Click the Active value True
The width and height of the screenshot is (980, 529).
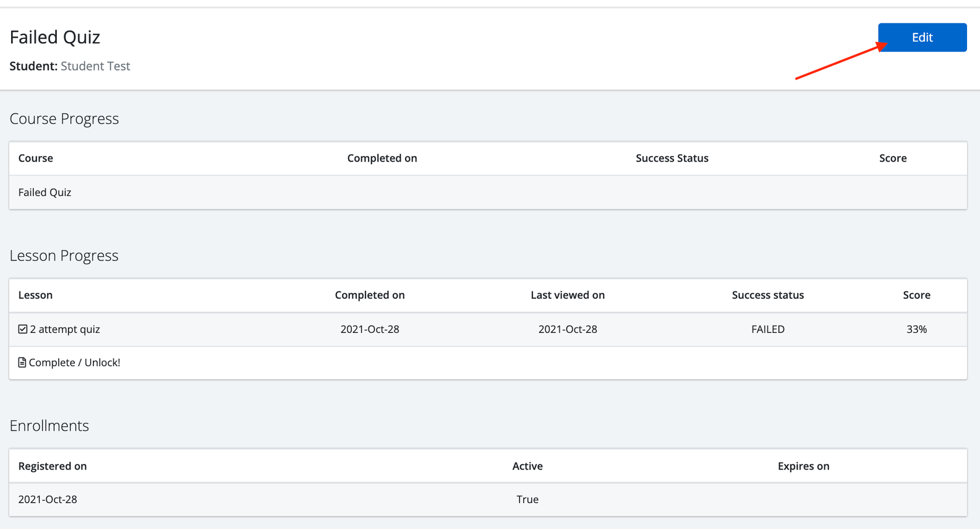(x=527, y=499)
